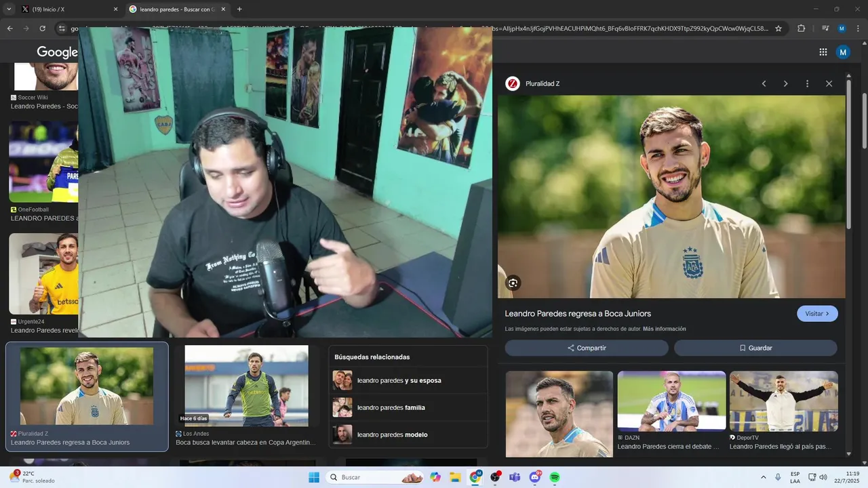Open the Chrome profile M avatar
868x488 pixels.
coord(842,28)
